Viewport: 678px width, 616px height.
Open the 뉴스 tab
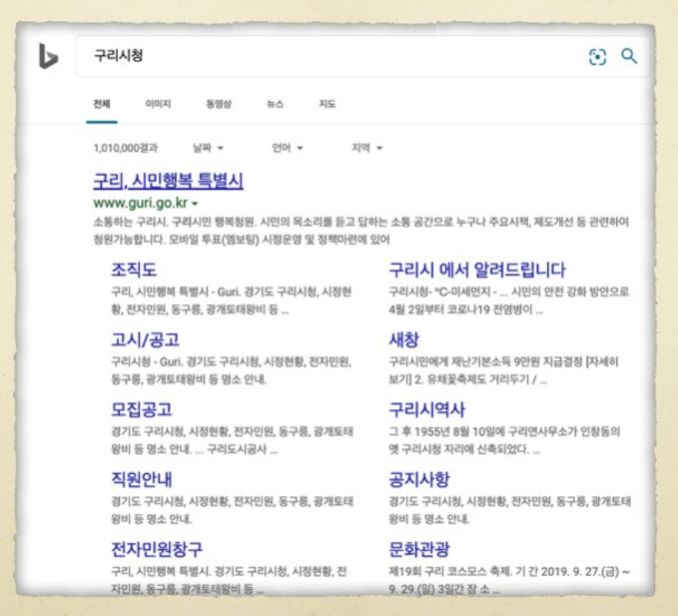[x=275, y=104]
